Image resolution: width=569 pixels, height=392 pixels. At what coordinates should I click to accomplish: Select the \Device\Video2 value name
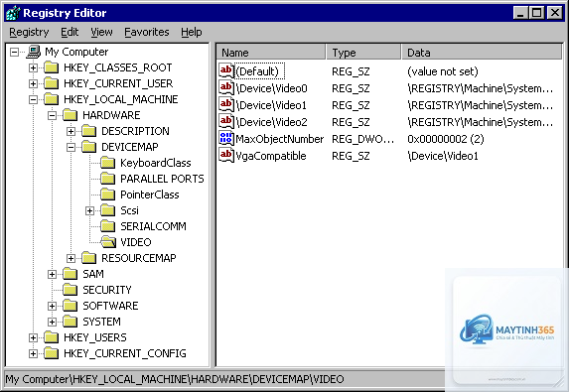(x=271, y=122)
